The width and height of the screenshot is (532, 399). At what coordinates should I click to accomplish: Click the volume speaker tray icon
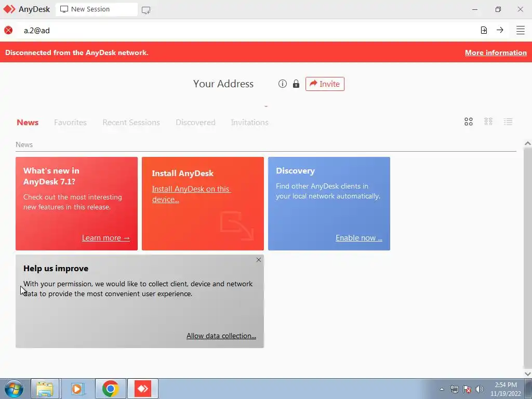pos(480,390)
